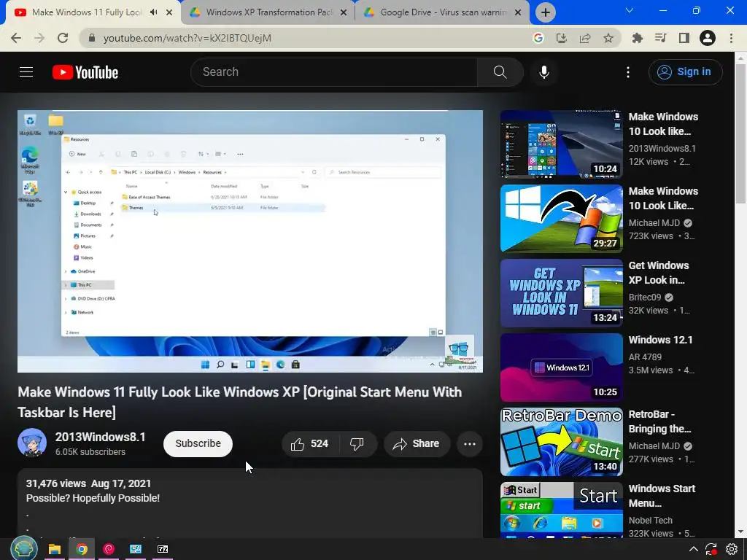Dislike the video with thumbs down
Screen dimensions: 747x560
click(357, 444)
